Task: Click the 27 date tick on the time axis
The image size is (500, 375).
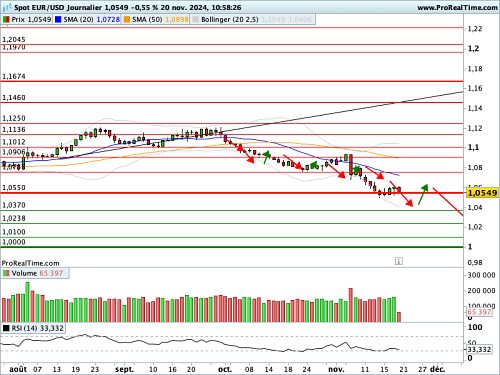Action: click(x=422, y=369)
